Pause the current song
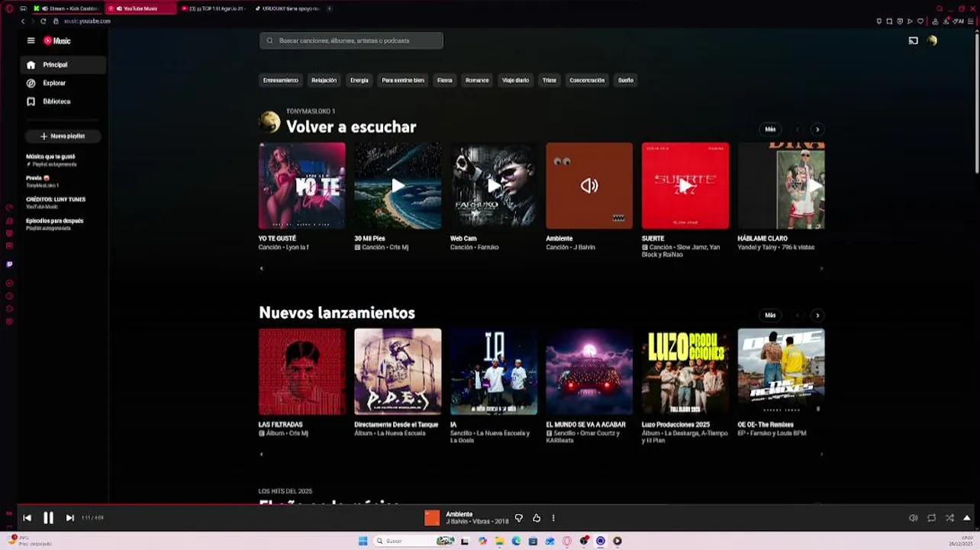 coord(48,518)
